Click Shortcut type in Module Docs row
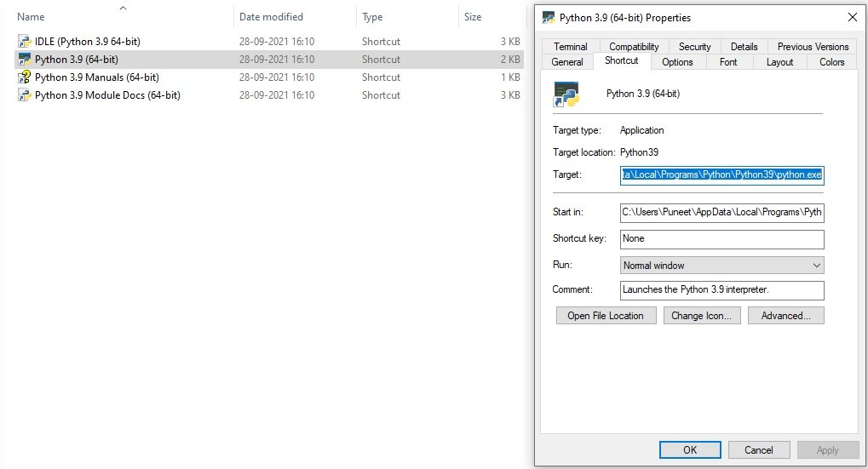The image size is (868, 469). coord(381,95)
